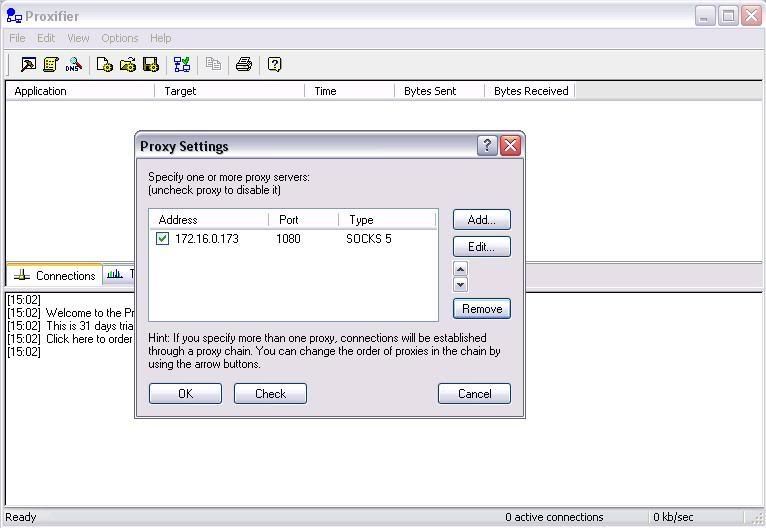Viewport: 766px width, 528px height.
Task: Click the Edit... button
Action: coord(482,247)
